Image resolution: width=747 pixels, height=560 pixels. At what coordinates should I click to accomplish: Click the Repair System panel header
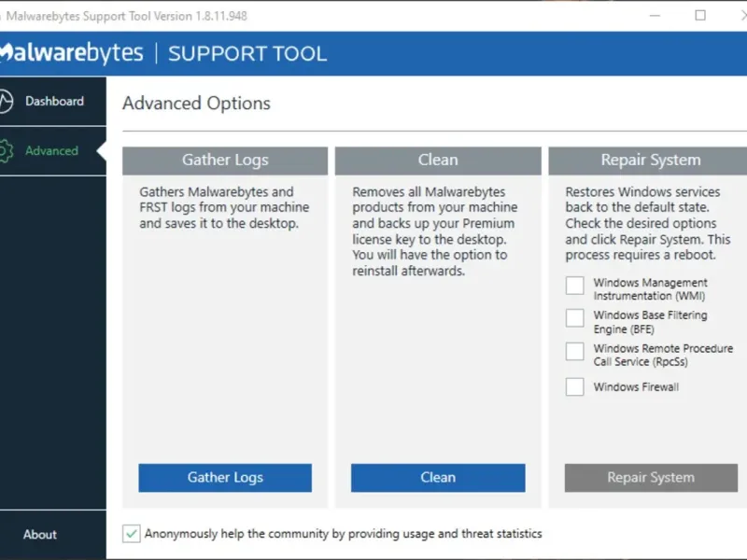650,160
